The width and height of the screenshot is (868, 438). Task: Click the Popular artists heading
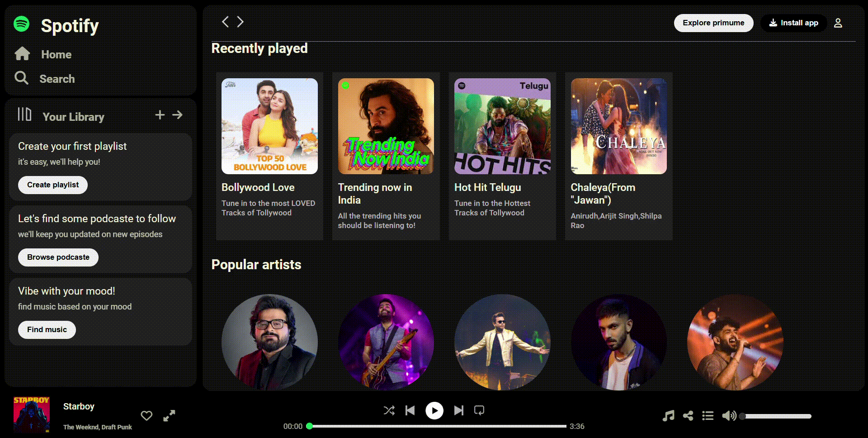(x=256, y=265)
